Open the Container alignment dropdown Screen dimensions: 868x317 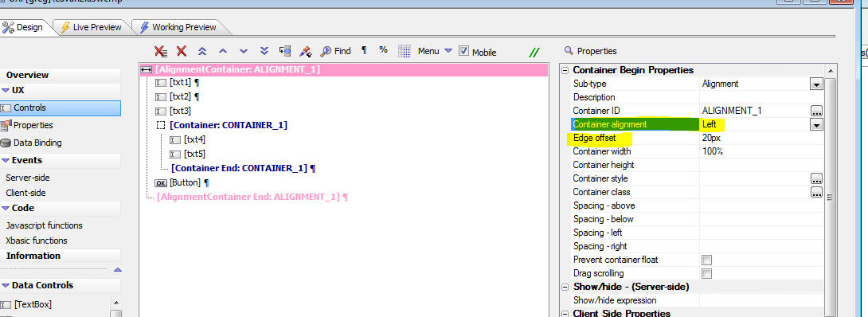816,124
